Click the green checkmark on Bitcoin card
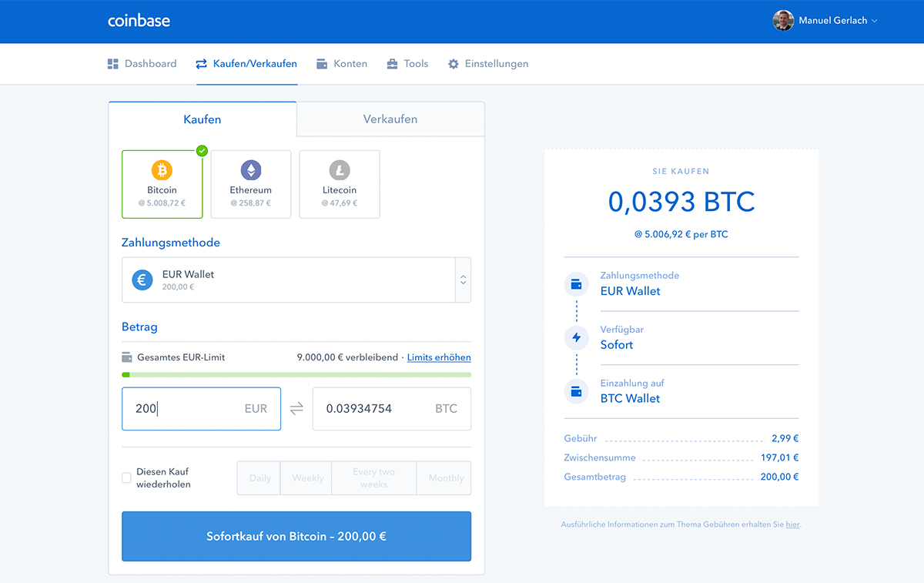Viewport: 924px width, 583px height. pos(202,151)
